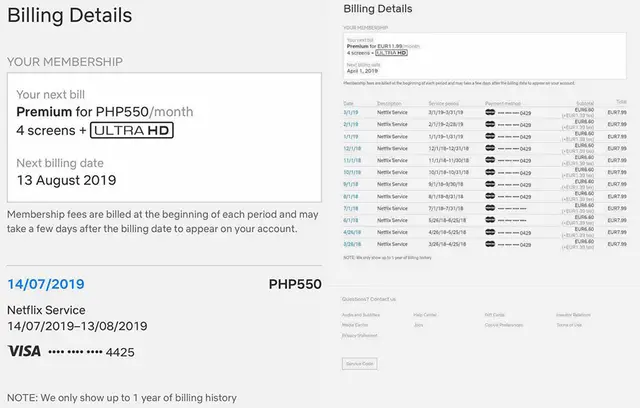Viewport: 640px width, 408px height.
Task: Open the 3/1/19 billing date link
Action: [350, 112]
